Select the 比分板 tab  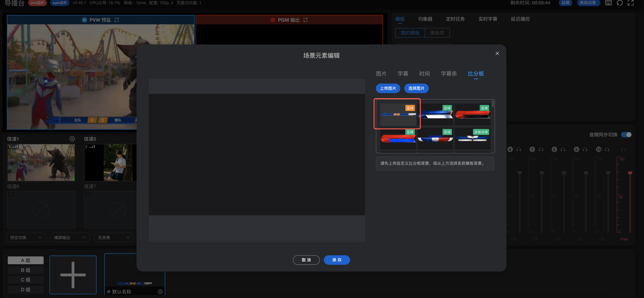pyautogui.click(x=476, y=74)
